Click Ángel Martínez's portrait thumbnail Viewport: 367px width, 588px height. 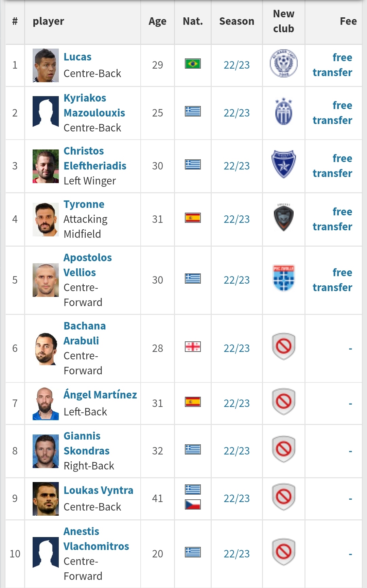46,404
